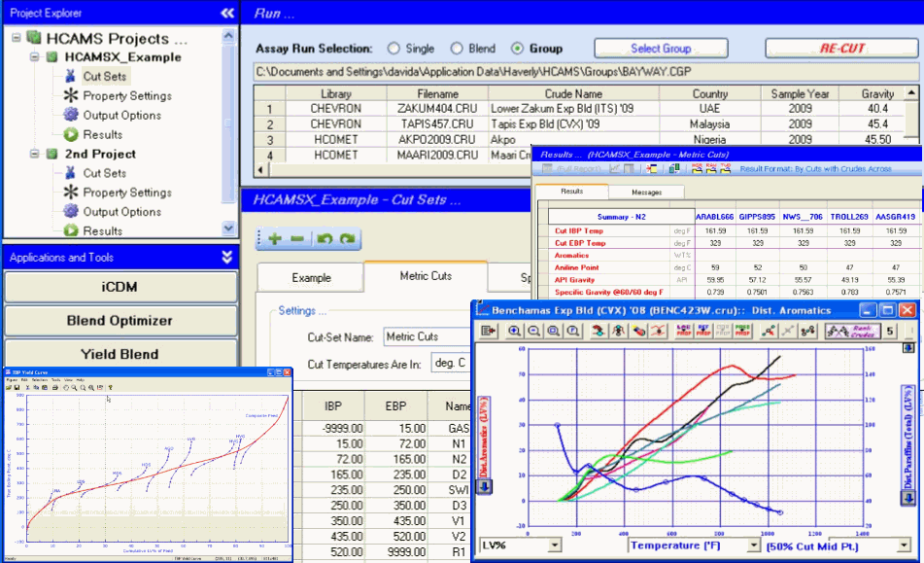Collapse the HCAMSX_Example project node

35,56
